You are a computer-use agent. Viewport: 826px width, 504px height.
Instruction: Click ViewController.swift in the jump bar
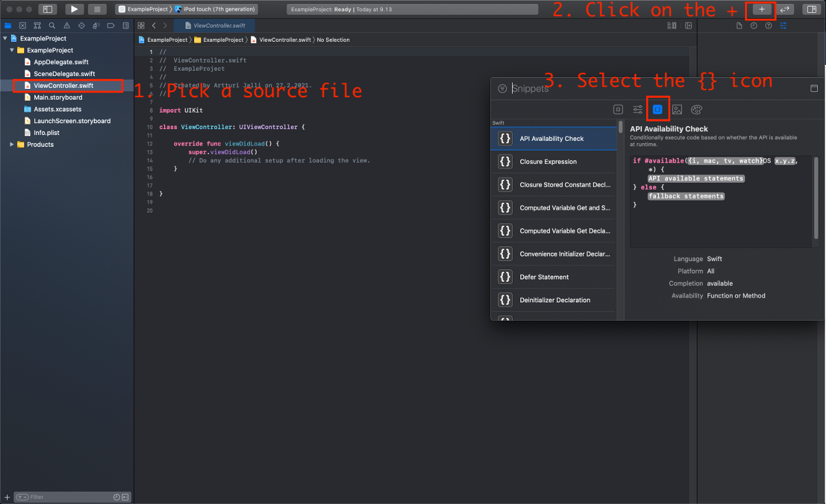point(280,39)
